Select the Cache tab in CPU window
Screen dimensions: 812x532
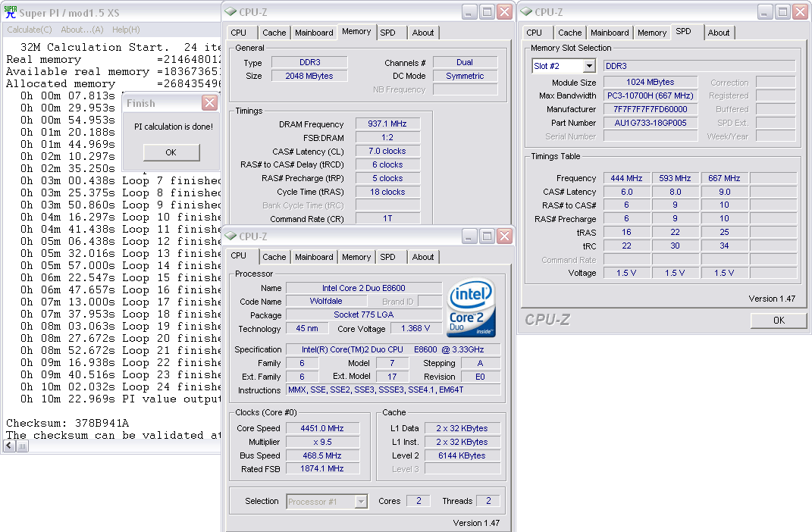coord(274,257)
